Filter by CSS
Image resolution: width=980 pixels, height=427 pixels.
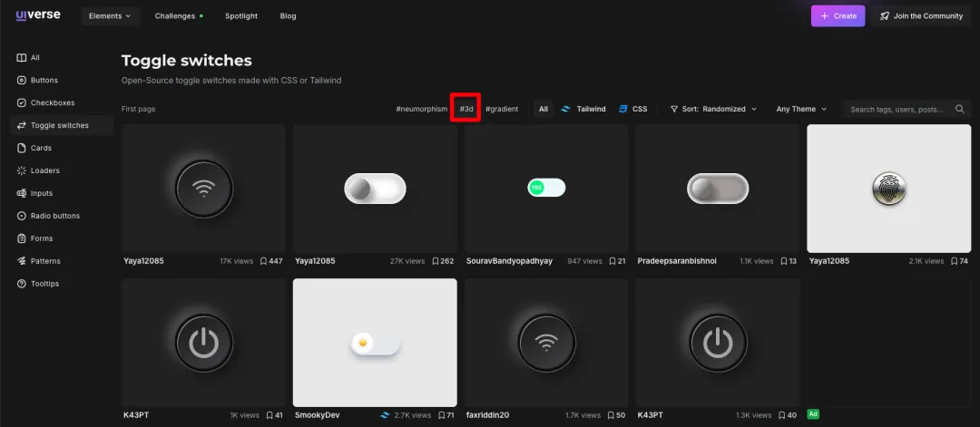[633, 109]
